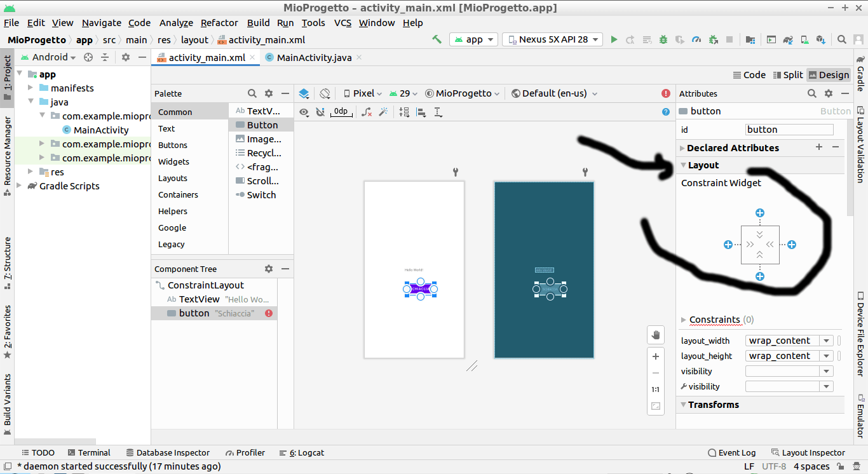Expand the Constraints (0) section
This screenshot has height=474, width=868.
tap(684, 320)
